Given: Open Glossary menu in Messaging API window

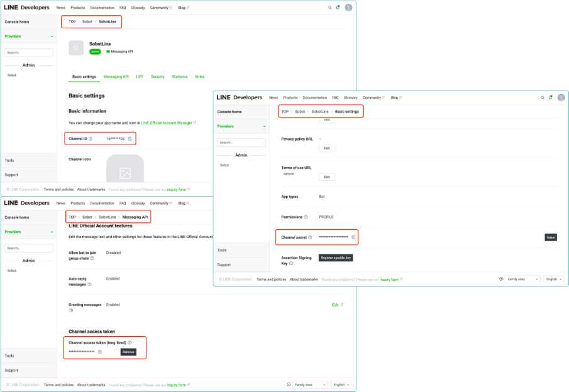Looking at the screenshot, I should (138, 204).
